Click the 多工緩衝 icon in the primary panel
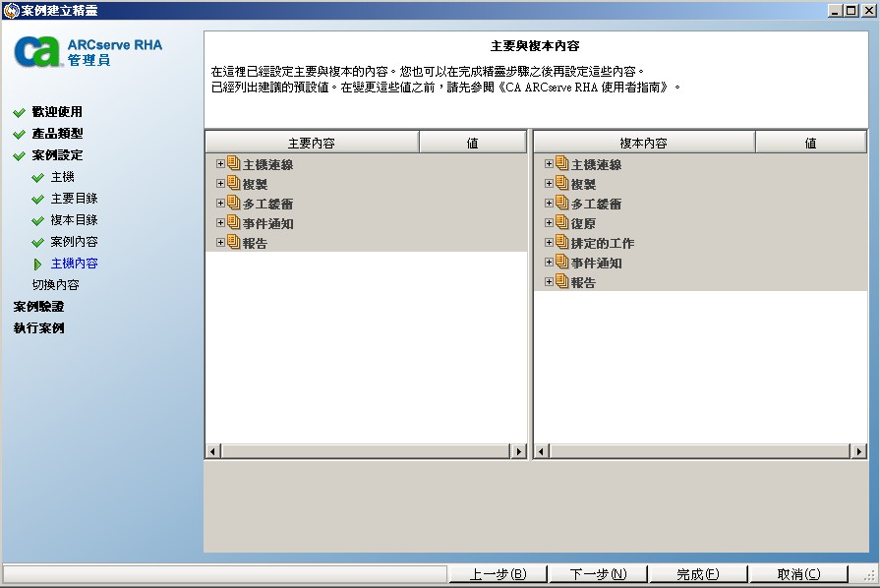Viewport: 880px width, 588px height. (231, 203)
